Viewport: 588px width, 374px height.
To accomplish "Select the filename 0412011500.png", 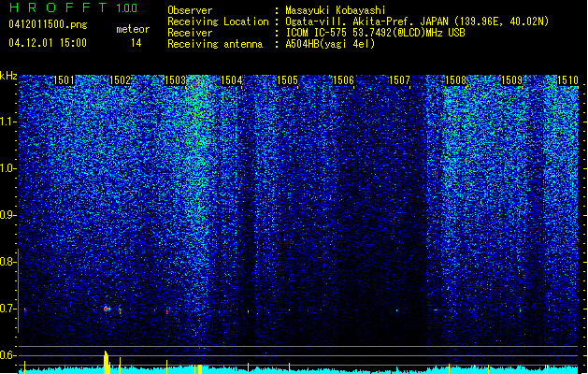I will [48, 24].
